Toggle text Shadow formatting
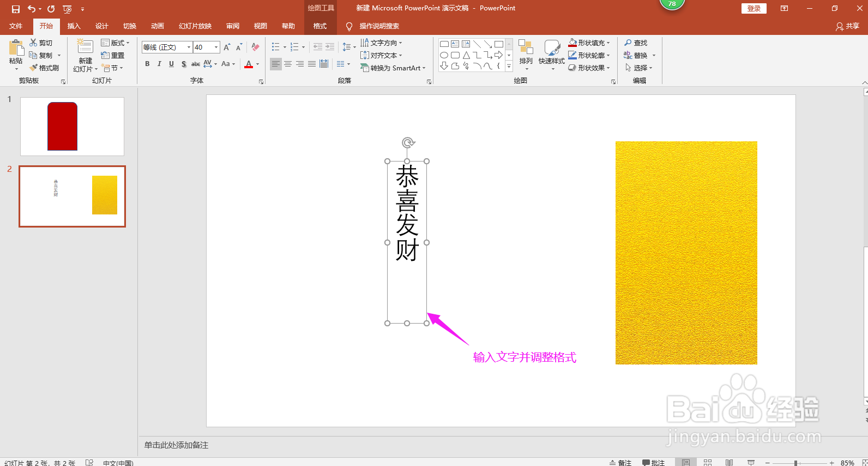This screenshot has height=466, width=868. [x=184, y=64]
